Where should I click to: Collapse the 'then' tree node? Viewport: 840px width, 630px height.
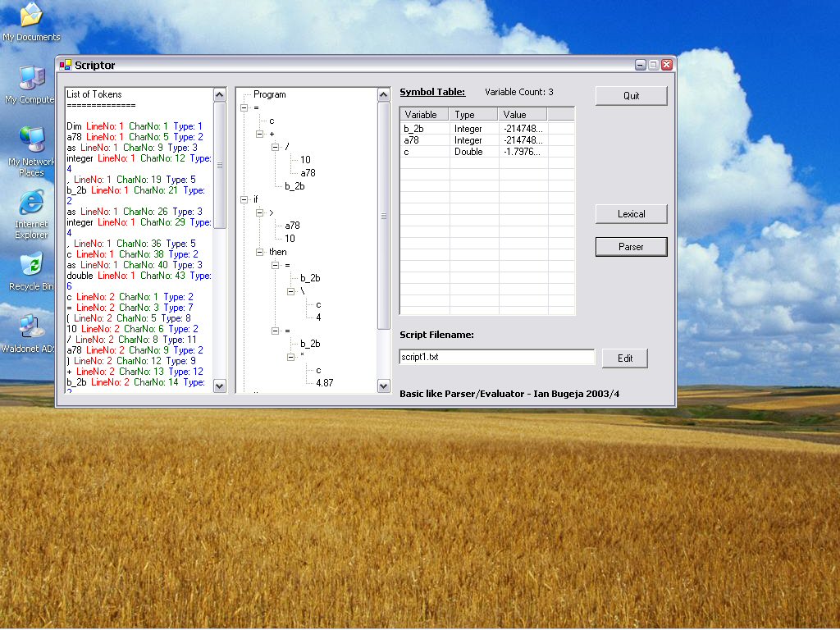tap(260, 252)
